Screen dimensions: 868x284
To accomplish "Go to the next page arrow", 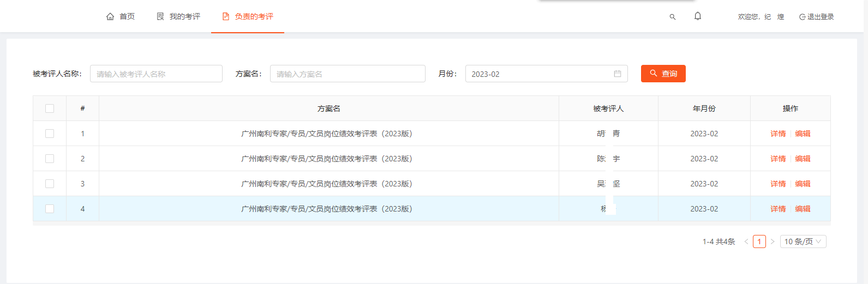I will pos(773,241).
